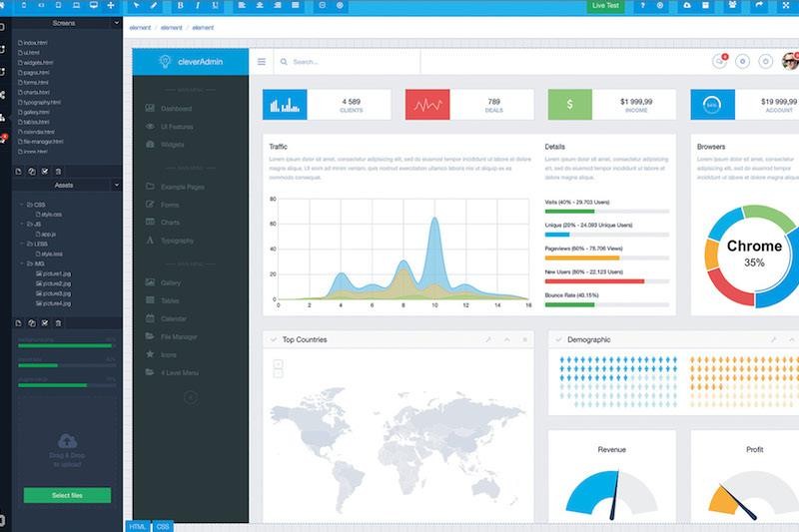This screenshot has height=532, width=799.
Task: Open style.css file in Assets
Action: 49,215
